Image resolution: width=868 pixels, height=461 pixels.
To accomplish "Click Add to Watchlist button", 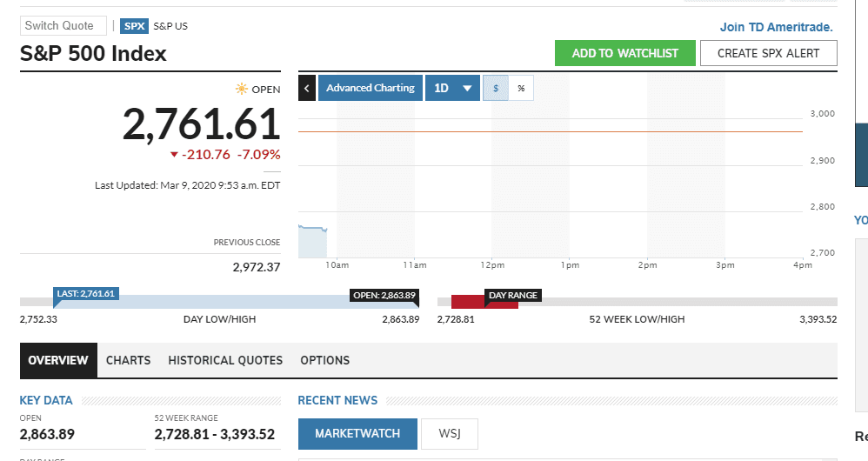I will (x=624, y=53).
